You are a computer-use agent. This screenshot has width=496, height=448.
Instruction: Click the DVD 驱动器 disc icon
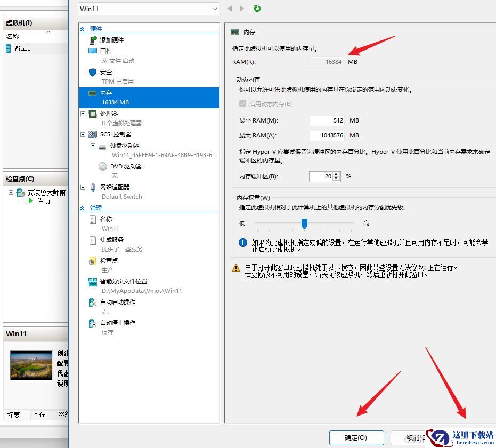pos(103,166)
